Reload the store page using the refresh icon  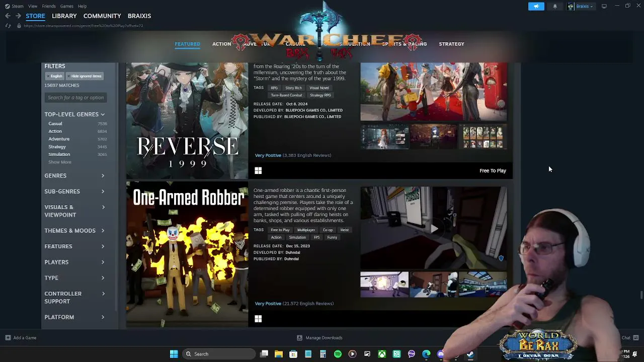(8, 26)
